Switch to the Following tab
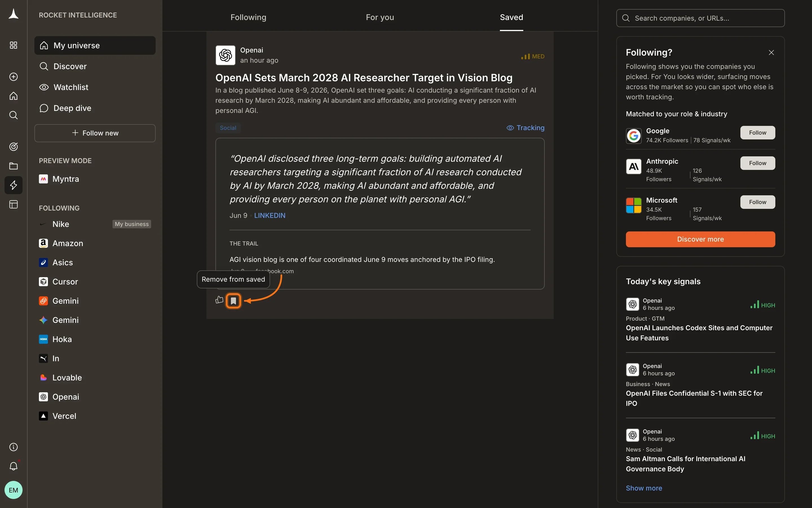The height and width of the screenshot is (508, 812). (248, 17)
